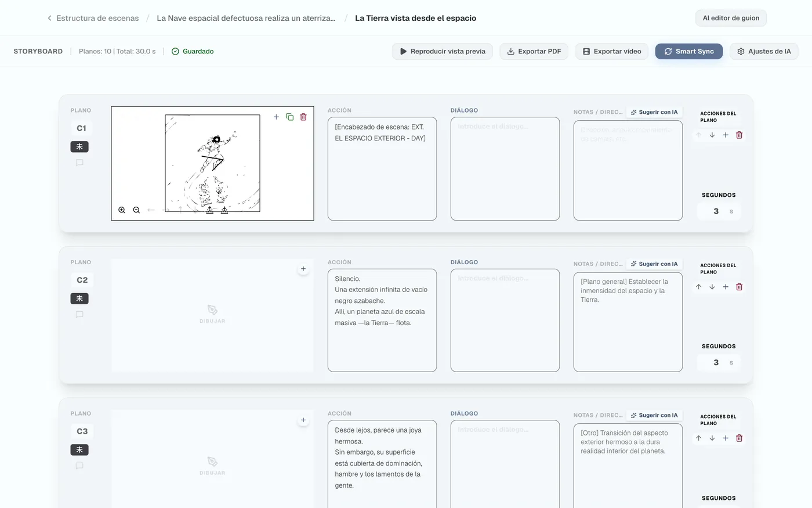Move plano C3 up with the arrow
Viewport: 812px width, 508px height.
698,438
